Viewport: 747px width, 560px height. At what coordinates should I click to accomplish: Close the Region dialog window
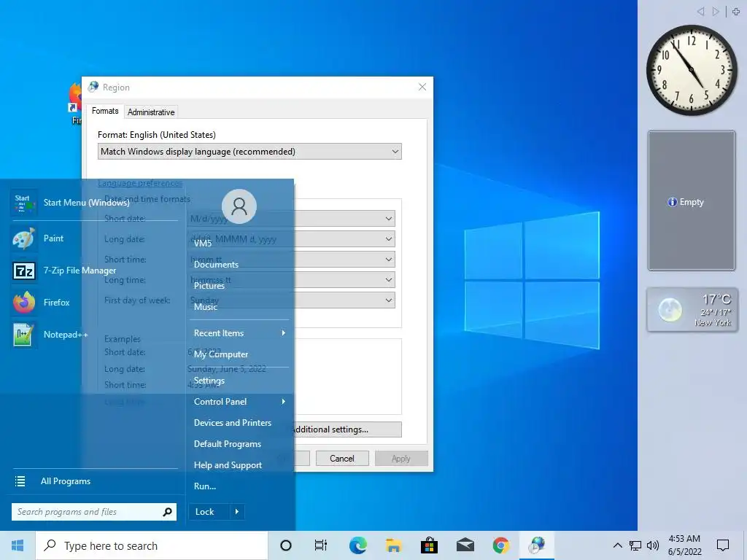tap(422, 87)
